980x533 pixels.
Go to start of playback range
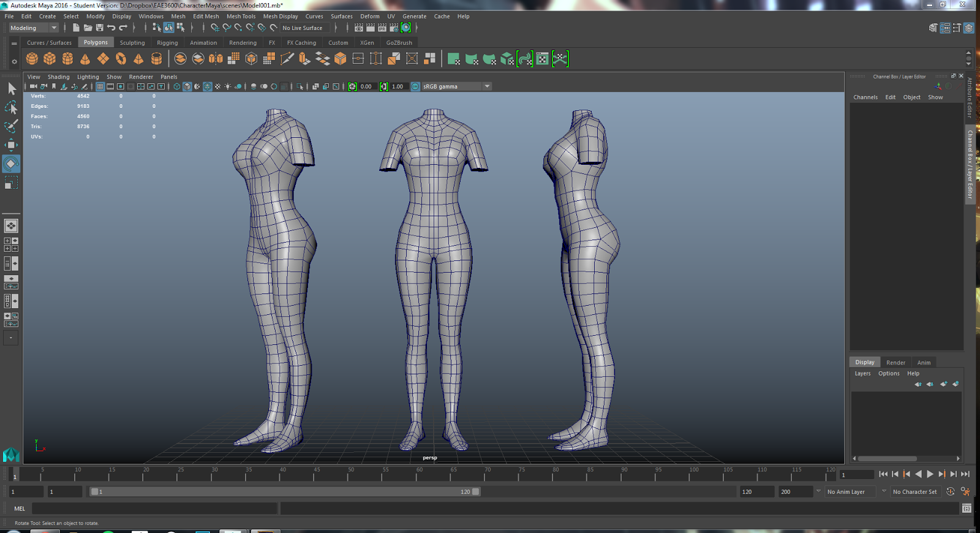(x=883, y=474)
